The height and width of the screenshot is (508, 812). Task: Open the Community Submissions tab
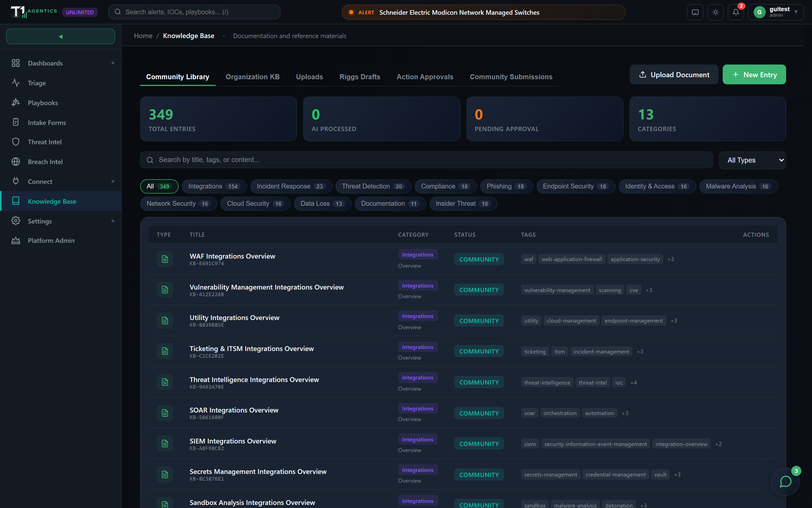click(x=511, y=77)
